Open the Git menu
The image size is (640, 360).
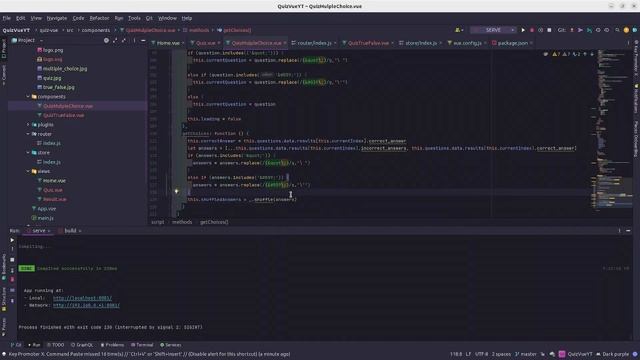tap(149, 18)
